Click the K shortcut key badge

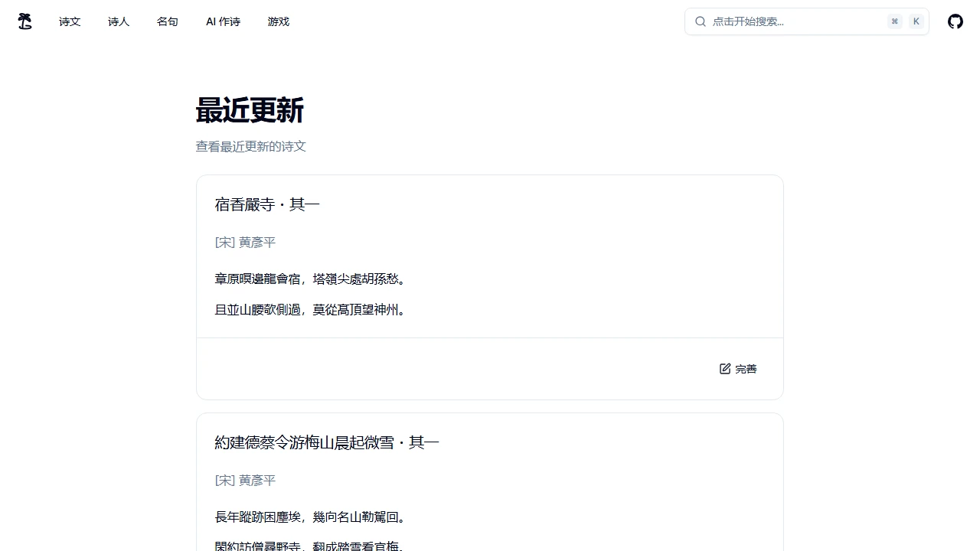pos(916,21)
